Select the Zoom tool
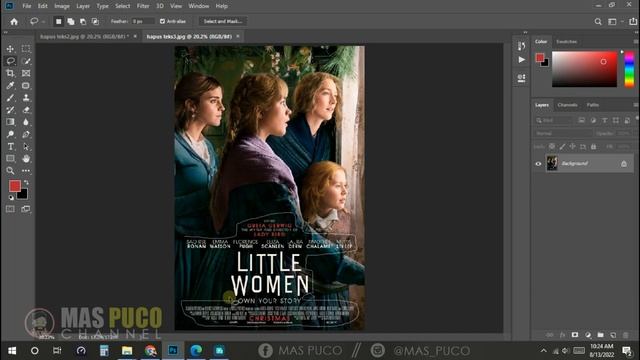 (10, 171)
